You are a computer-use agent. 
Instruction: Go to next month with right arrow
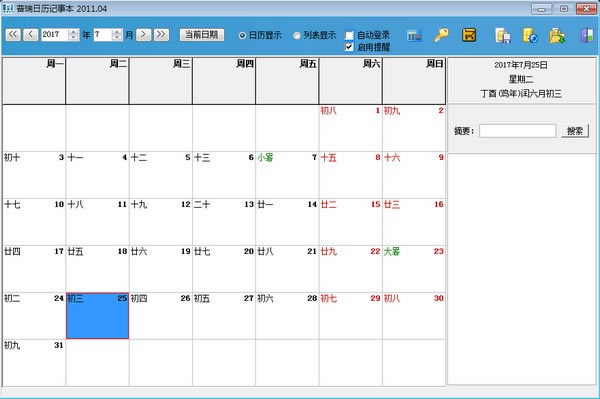(143, 34)
